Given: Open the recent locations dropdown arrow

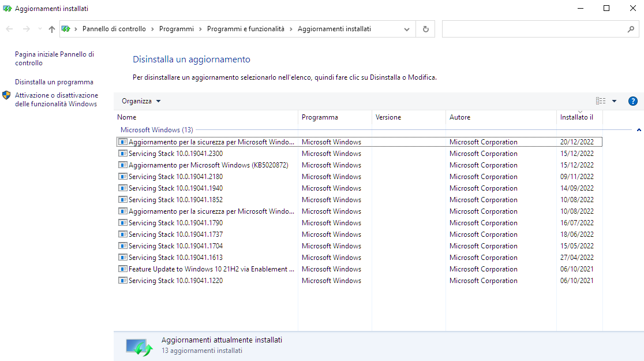Looking at the screenshot, I should pos(40,29).
